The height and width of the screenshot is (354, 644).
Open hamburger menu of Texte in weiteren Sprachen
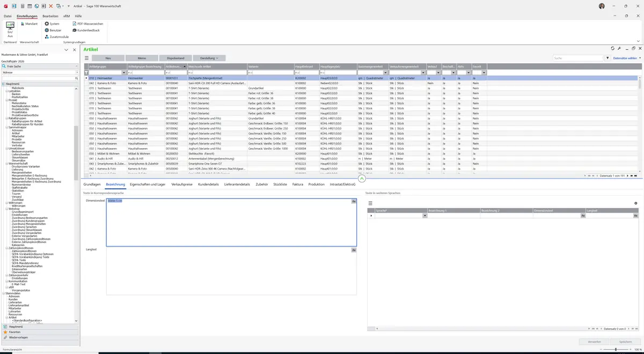(x=370, y=203)
